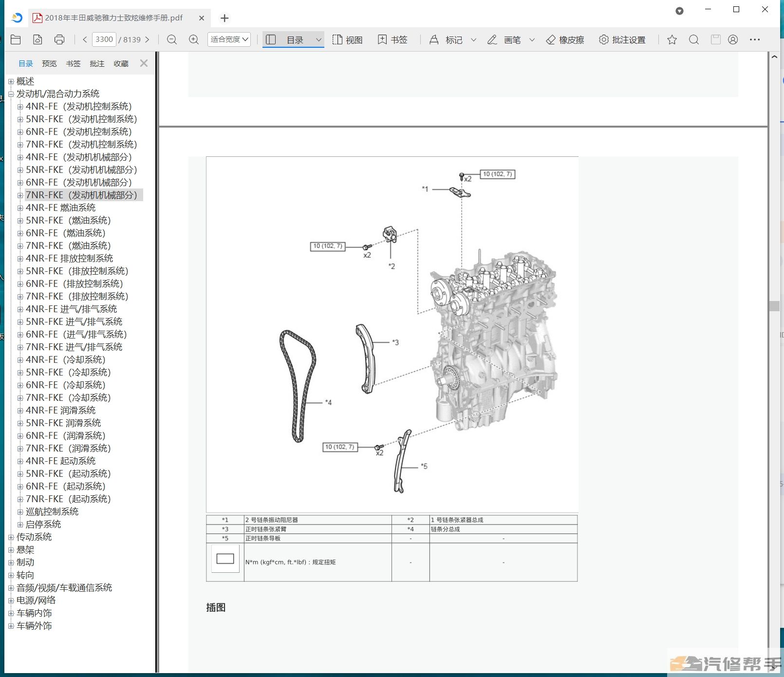The width and height of the screenshot is (784, 677).
Task: Select the 橡皮擦 eraser tool
Action: pos(565,40)
